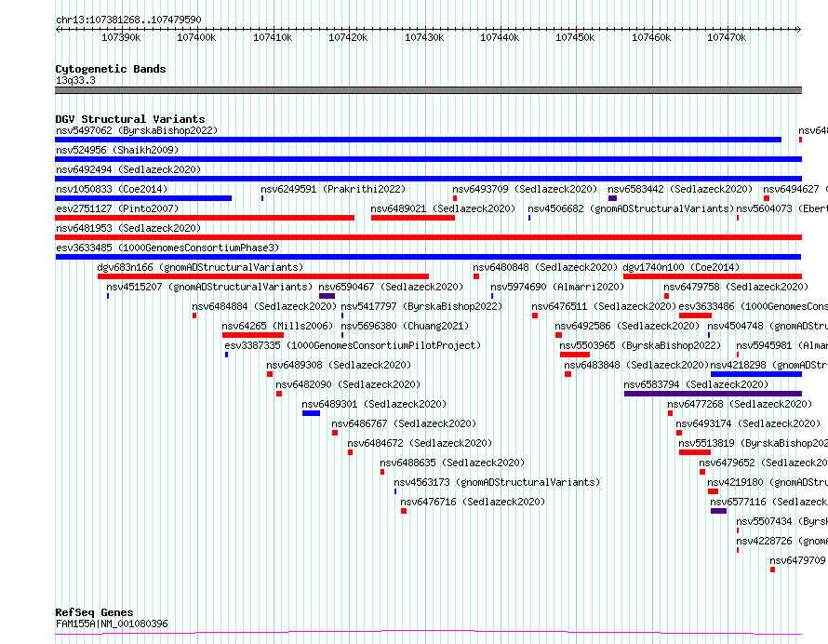
Task: Open the nsv6492494 (Sedlazeck2020) variant label
Action: point(128,169)
